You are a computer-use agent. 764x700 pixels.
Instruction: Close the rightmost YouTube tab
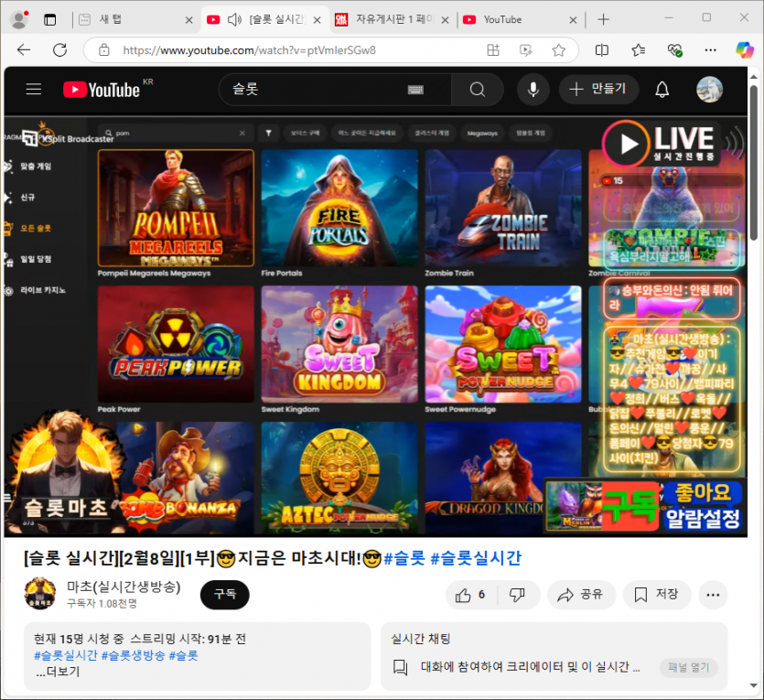(x=573, y=20)
